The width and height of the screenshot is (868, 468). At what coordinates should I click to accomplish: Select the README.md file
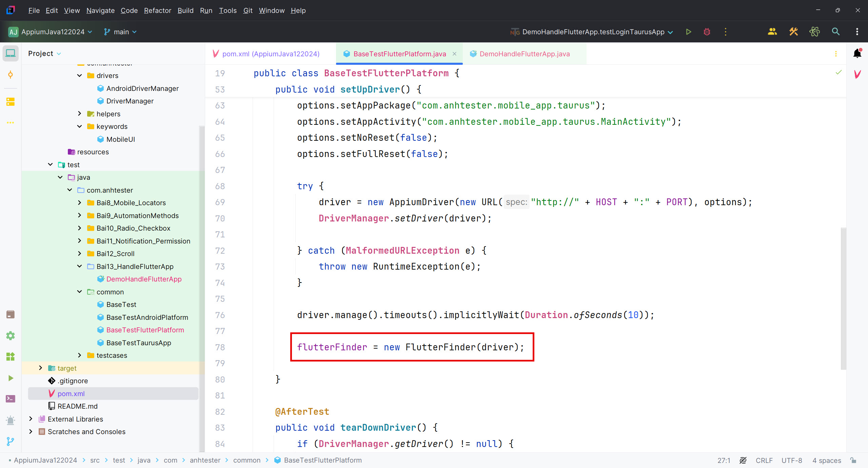77,406
